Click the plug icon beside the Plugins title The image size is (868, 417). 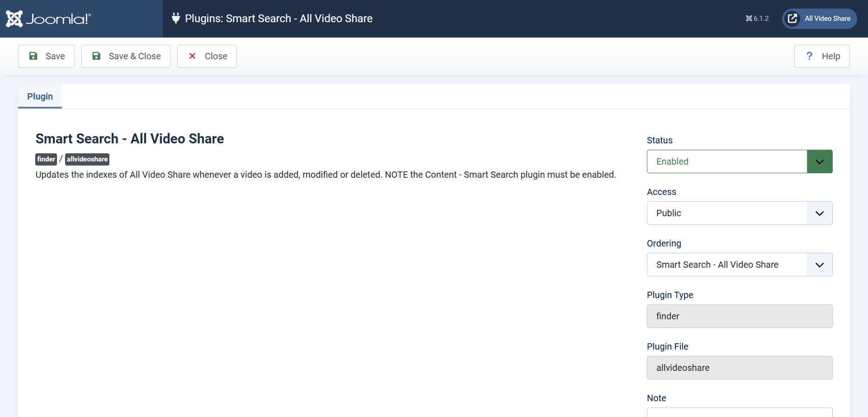(176, 19)
